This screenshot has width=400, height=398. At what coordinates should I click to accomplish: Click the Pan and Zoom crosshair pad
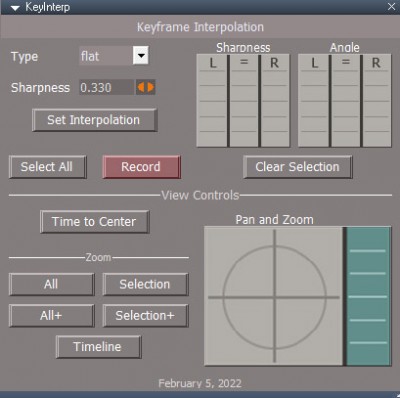(x=274, y=296)
